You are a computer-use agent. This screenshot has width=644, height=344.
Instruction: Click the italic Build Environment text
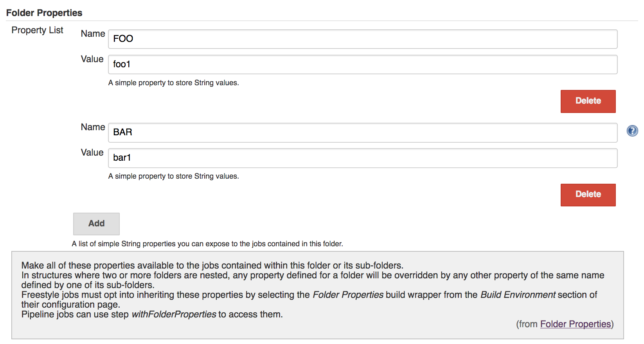click(518, 295)
